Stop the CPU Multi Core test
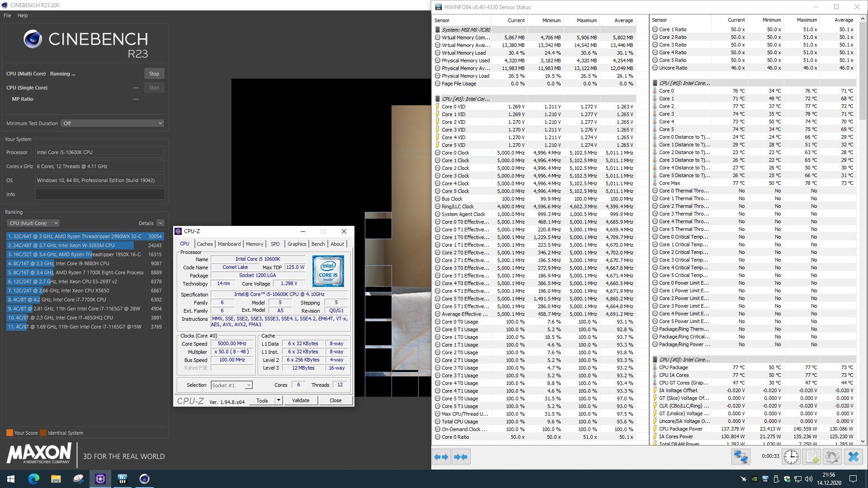The width and height of the screenshot is (868, 488). click(154, 74)
